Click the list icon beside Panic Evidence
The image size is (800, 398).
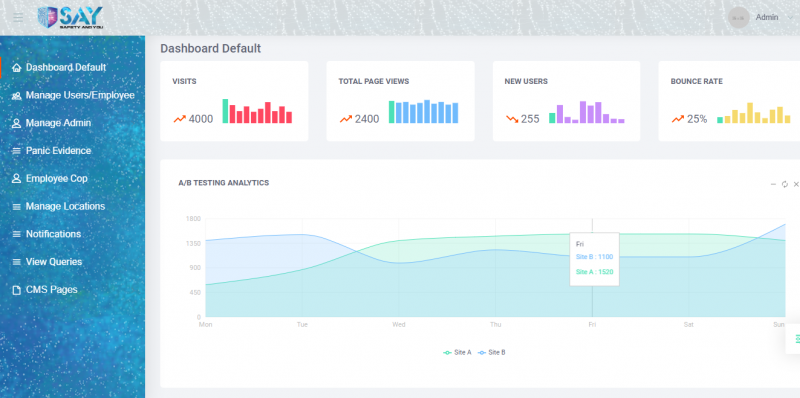(16, 151)
